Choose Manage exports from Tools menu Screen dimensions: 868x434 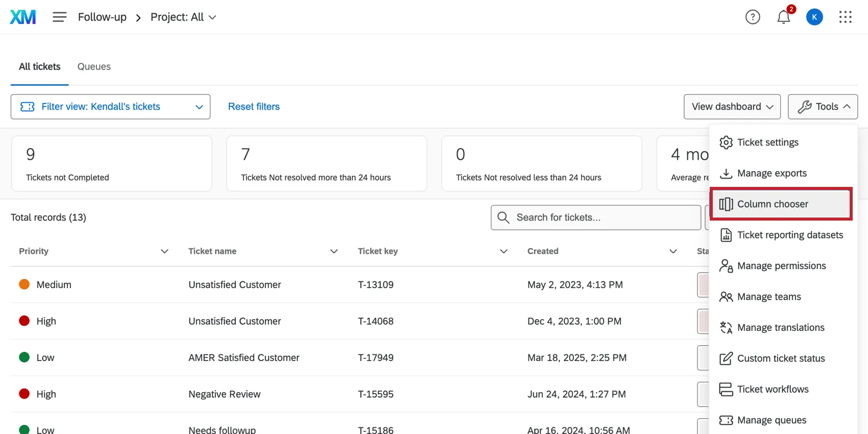(771, 174)
